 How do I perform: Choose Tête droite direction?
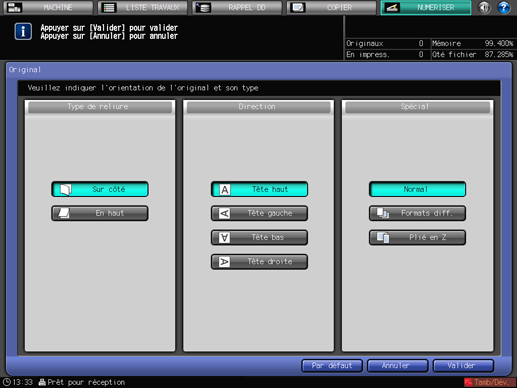click(259, 262)
